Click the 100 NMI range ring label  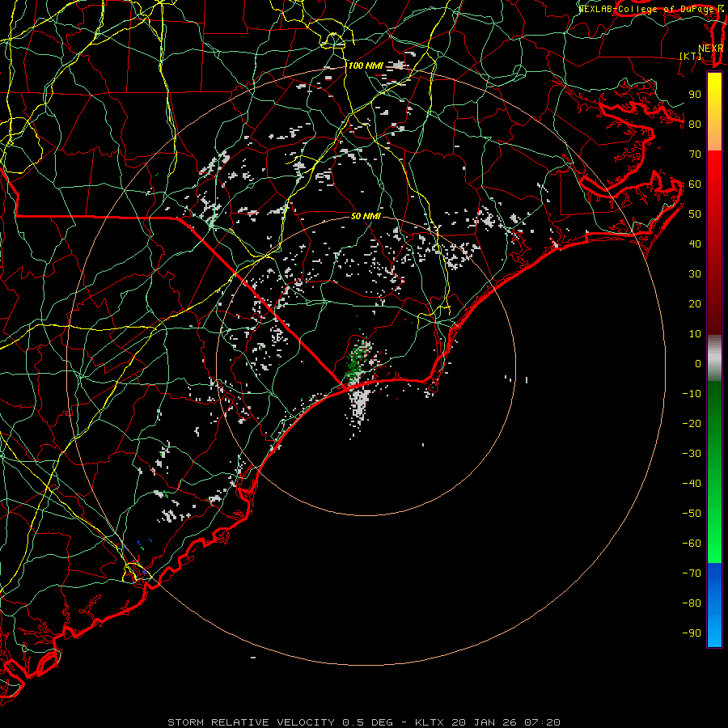coord(366,66)
